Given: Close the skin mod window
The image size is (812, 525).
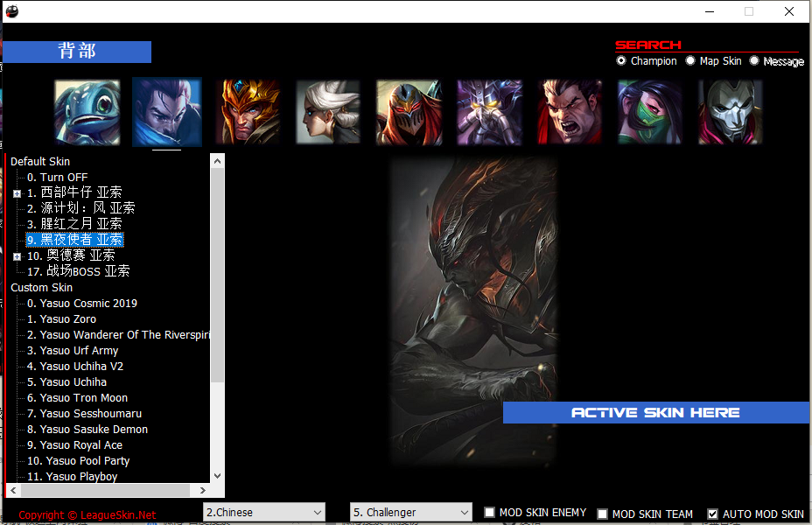Looking at the screenshot, I should click(788, 11).
